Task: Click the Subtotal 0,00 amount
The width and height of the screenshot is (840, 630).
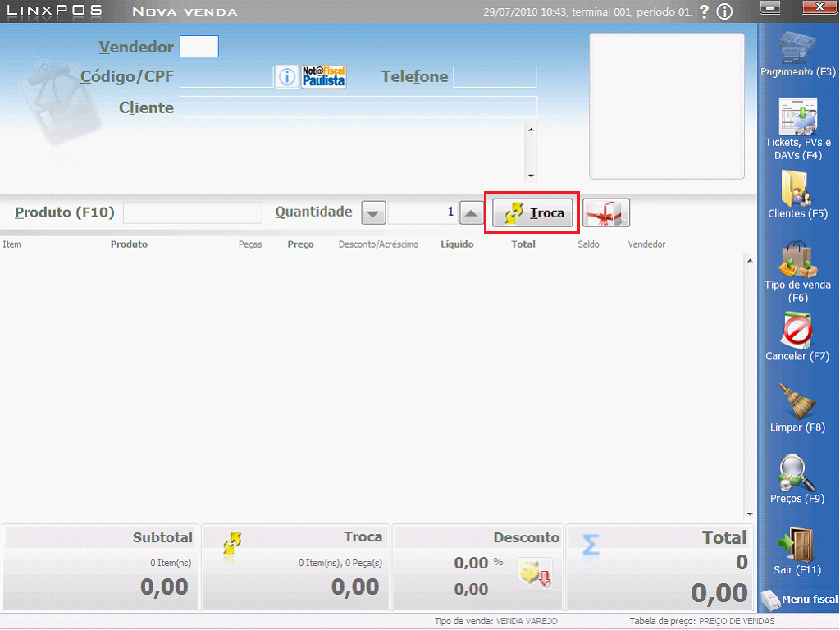Action: [x=164, y=587]
